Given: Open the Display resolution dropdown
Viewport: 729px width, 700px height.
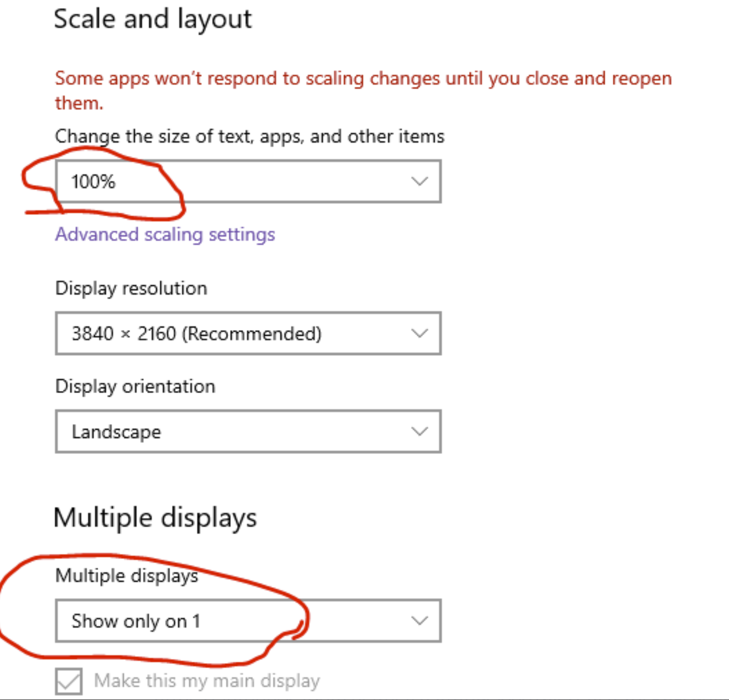Looking at the screenshot, I should click(249, 333).
